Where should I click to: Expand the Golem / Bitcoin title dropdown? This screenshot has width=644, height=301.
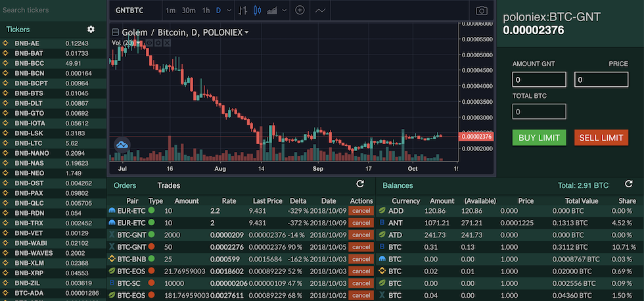(246, 32)
